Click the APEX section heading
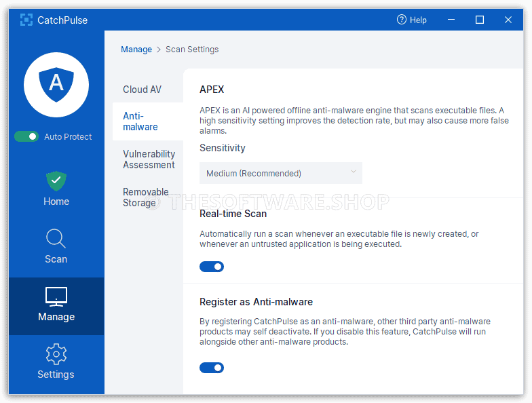This screenshot has height=403, width=532. click(x=212, y=90)
